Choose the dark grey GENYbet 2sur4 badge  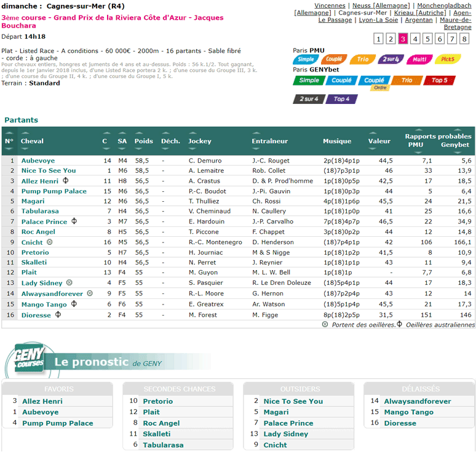(x=309, y=99)
